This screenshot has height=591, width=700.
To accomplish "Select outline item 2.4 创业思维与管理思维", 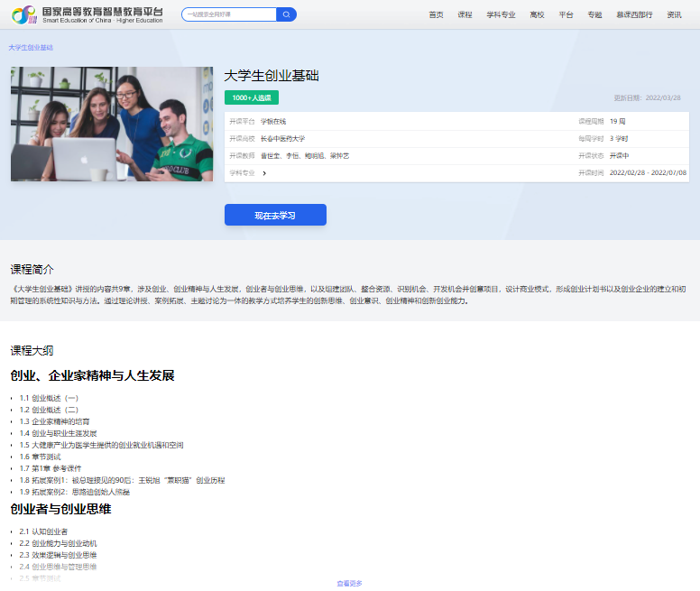I will [x=58, y=567].
